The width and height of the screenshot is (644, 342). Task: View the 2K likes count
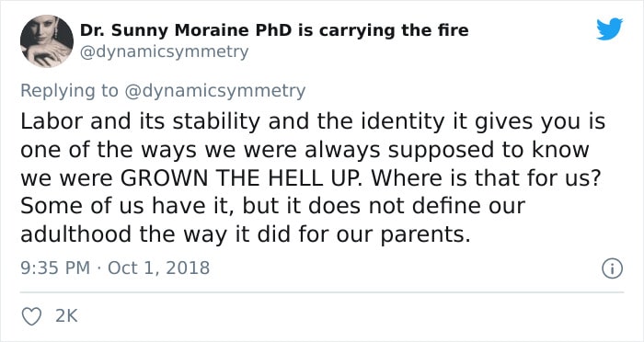click(66, 316)
